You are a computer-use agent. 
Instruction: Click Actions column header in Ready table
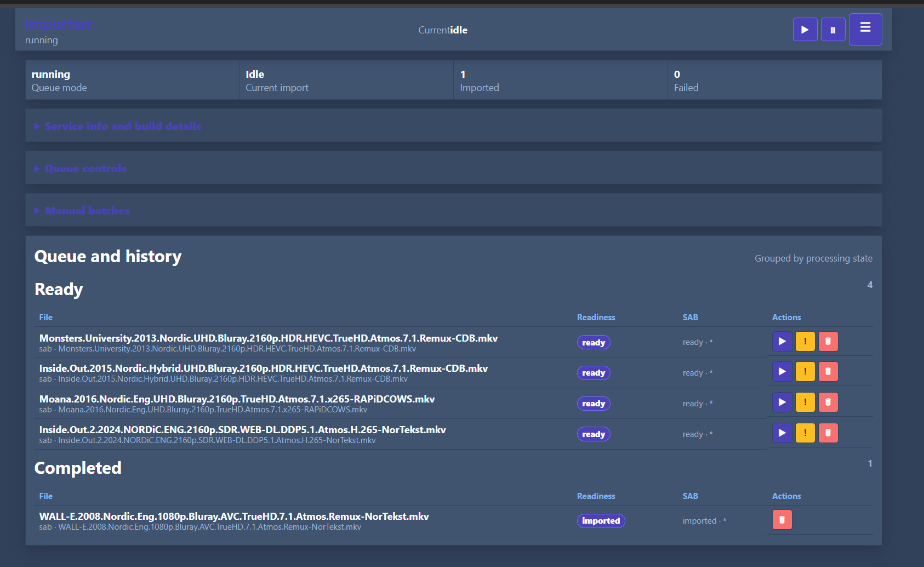click(786, 317)
